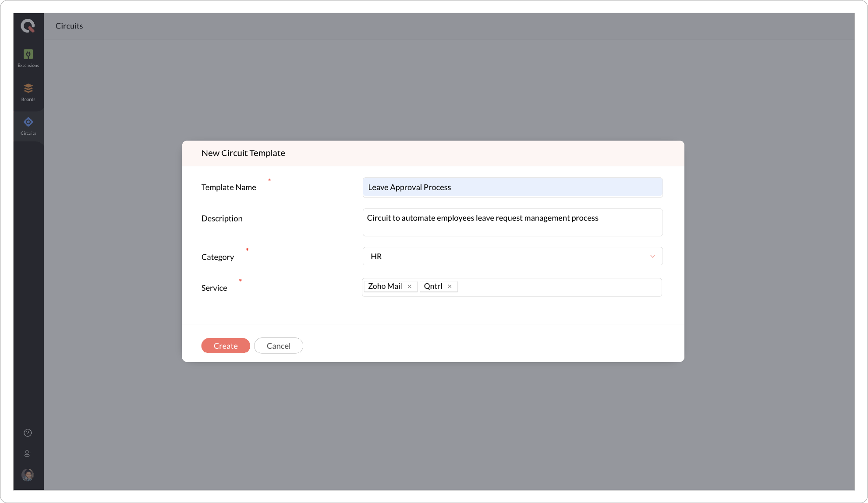
Task: Open the HR category combo box
Action: tap(513, 256)
